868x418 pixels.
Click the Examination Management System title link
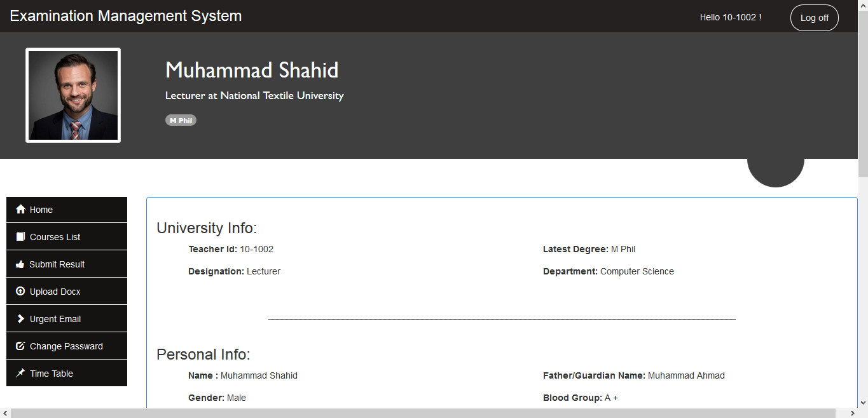[125, 16]
